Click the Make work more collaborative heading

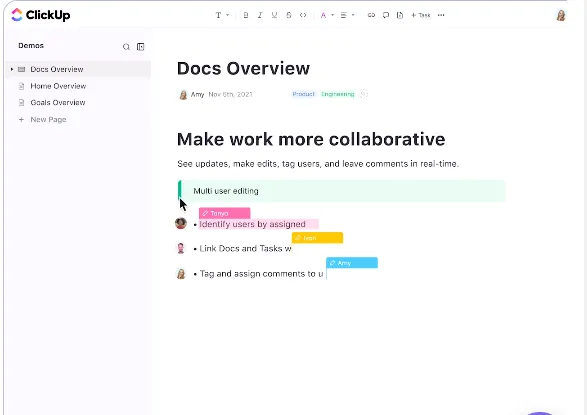(x=311, y=139)
